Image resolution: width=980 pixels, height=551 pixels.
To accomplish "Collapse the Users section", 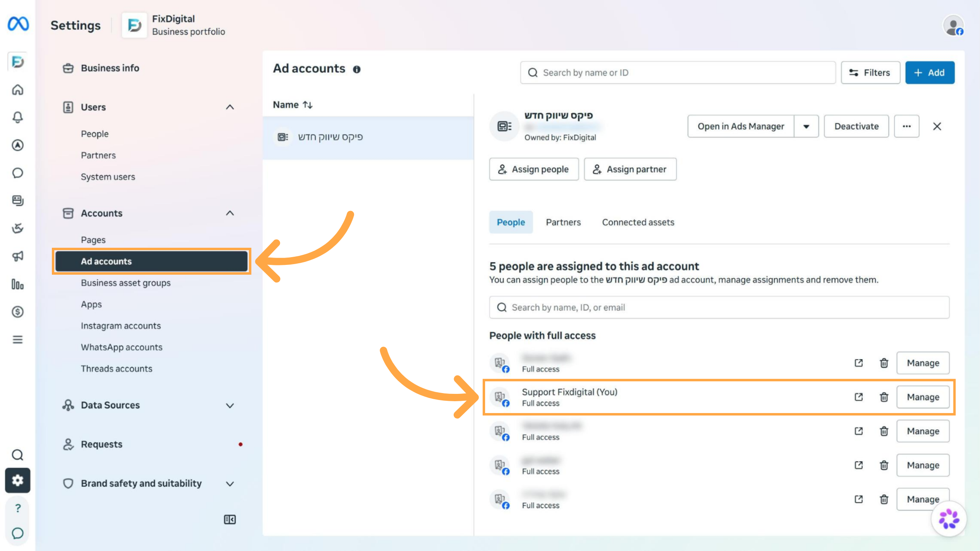I will [230, 107].
